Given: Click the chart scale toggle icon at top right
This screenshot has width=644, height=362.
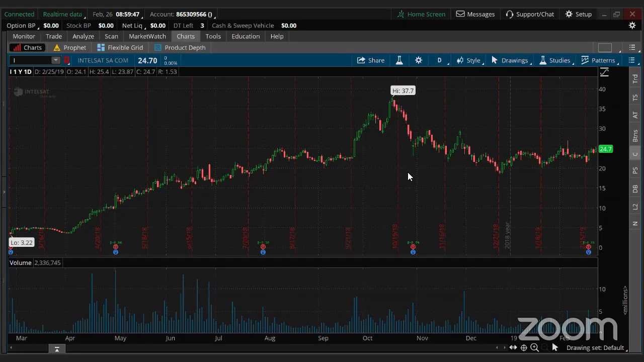Looking at the screenshot, I should pyautogui.click(x=604, y=72).
